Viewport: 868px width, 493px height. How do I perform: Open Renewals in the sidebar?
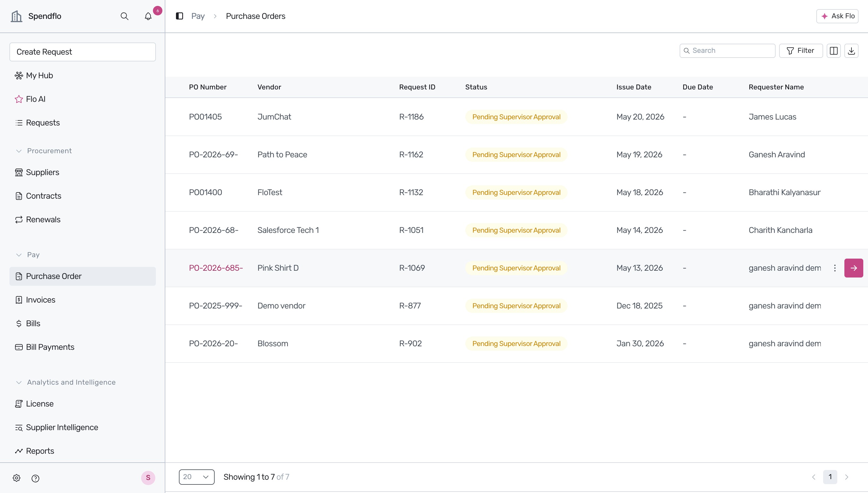click(83, 220)
